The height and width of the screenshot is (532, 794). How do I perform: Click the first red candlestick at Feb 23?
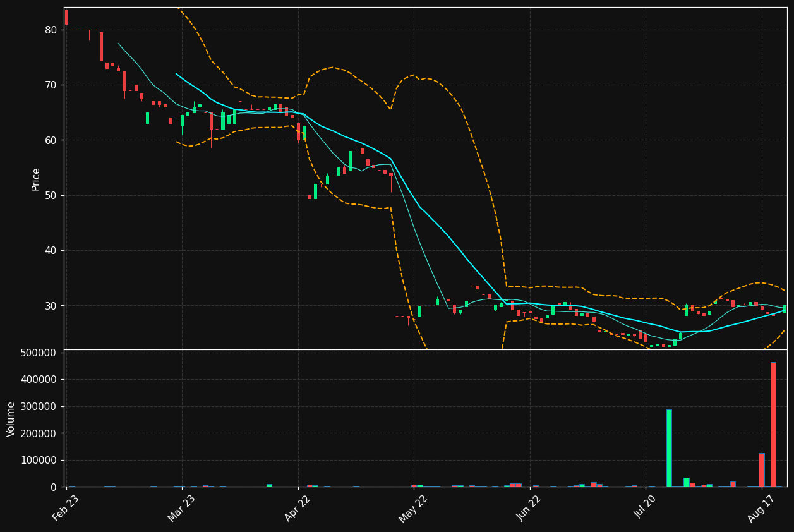[66, 17]
